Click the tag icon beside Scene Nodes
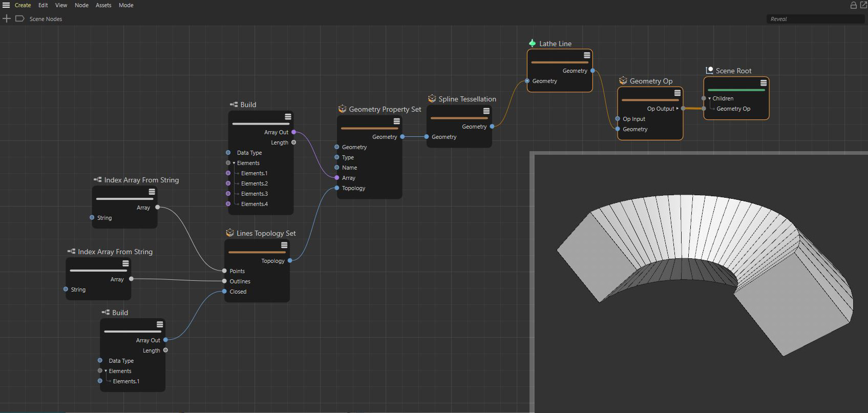 (x=20, y=19)
